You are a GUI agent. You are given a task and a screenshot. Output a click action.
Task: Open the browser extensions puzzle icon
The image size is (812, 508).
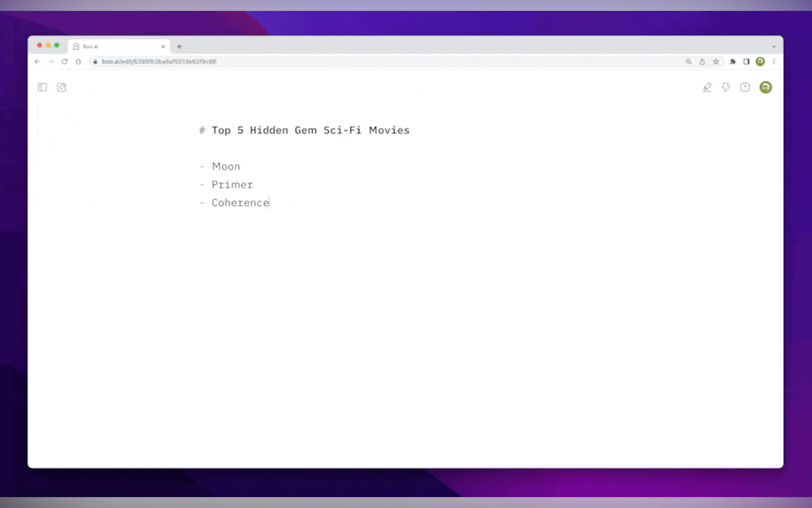coord(733,61)
